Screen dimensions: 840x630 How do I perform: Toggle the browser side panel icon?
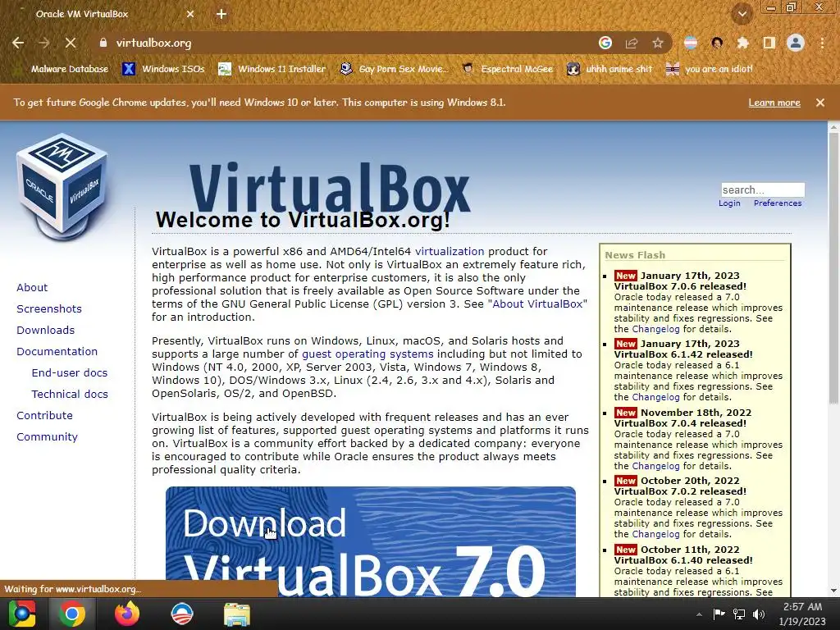click(x=769, y=43)
